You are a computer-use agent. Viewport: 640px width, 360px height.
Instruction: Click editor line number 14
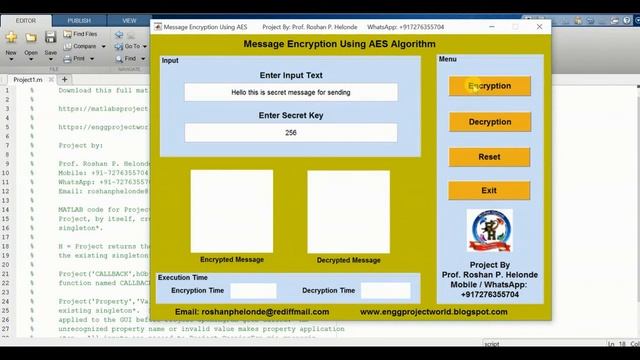click(5, 210)
